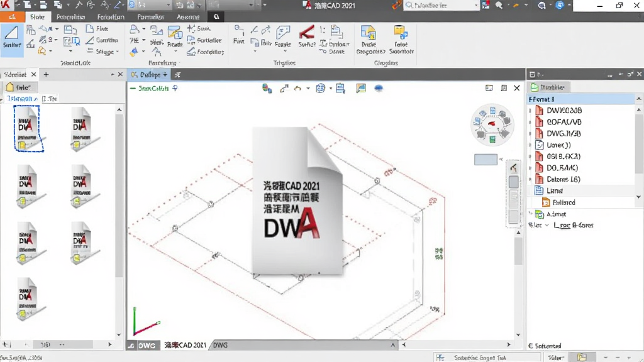Click the globe icon in viewport toolbar

(x=320, y=88)
